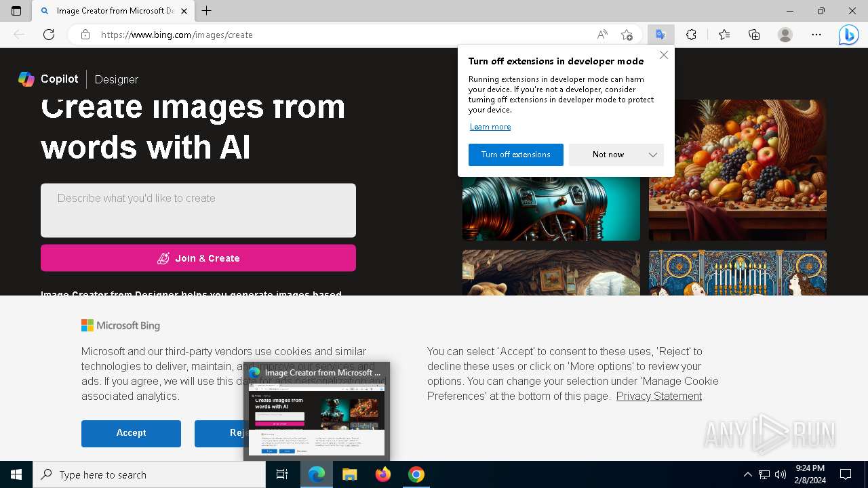The image size is (868, 488).
Task: Click the Copilot logo
Action: [x=48, y=79]
